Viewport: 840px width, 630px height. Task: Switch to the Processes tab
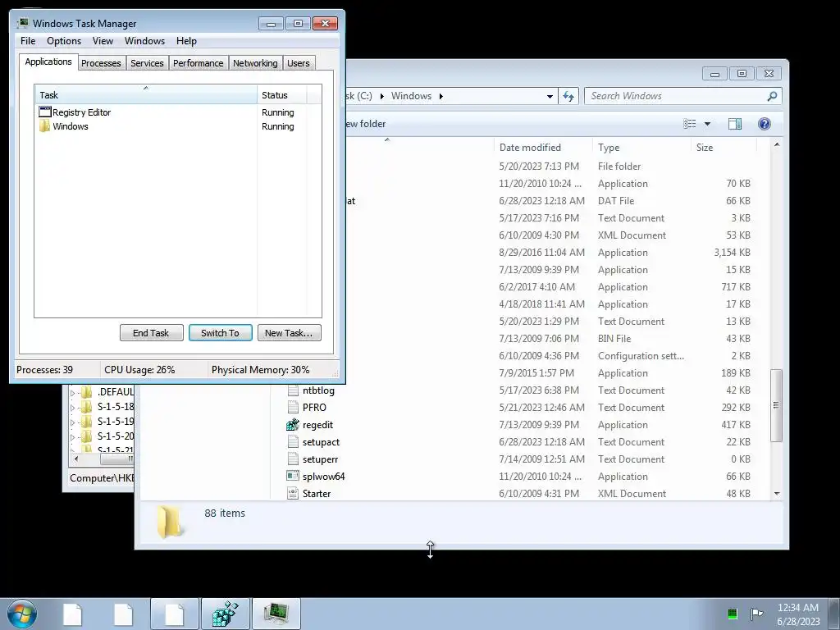(101, 62)
